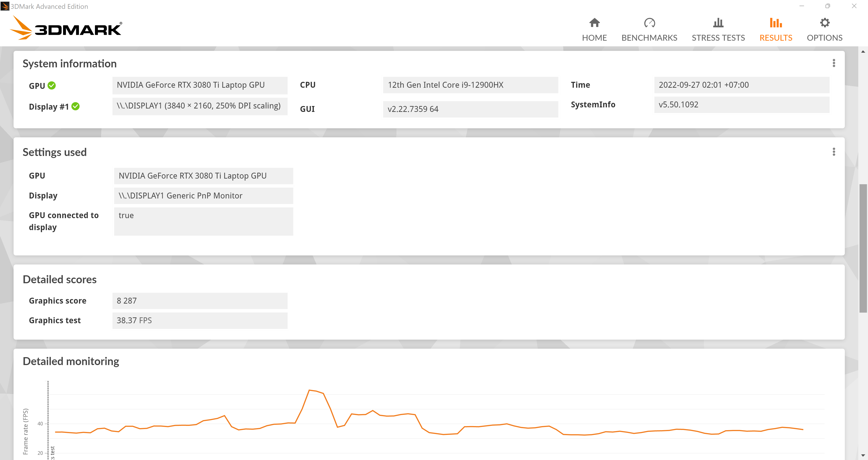Go to the HOME tab label
Screen dimensions: 868x460
(x=594, y=38)
